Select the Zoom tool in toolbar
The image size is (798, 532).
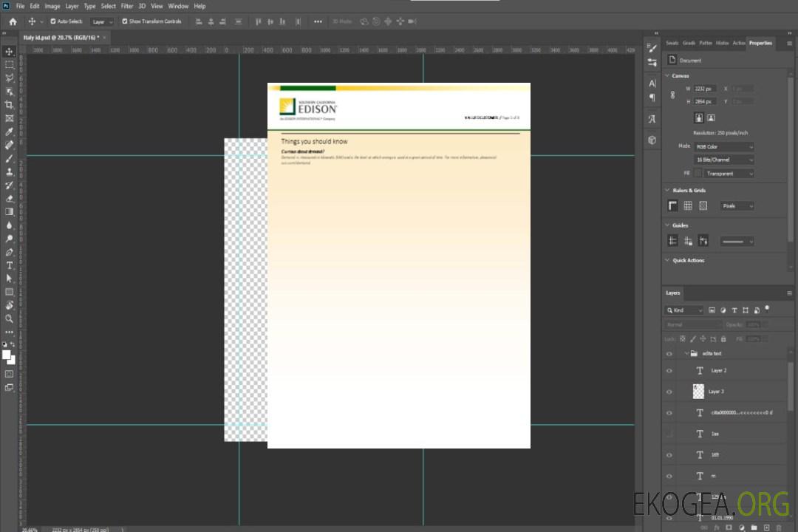10,319
